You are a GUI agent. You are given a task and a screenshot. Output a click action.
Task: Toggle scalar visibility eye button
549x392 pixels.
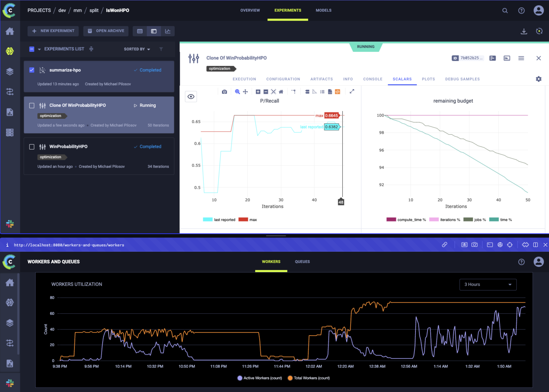(191, 97)
